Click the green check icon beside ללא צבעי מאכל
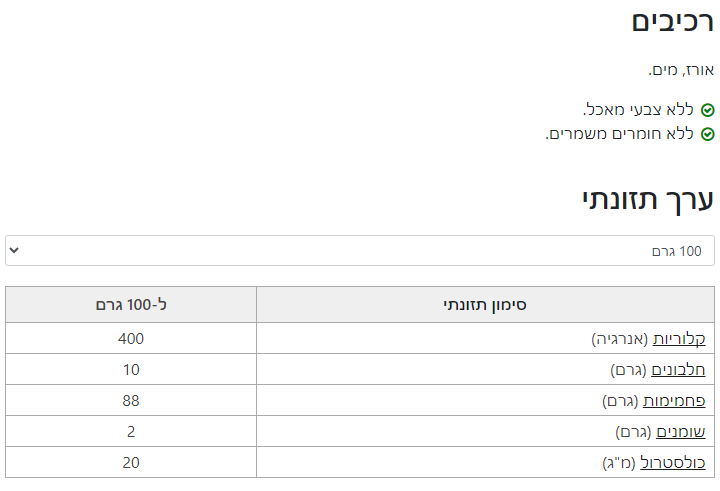 click(708, 110)
